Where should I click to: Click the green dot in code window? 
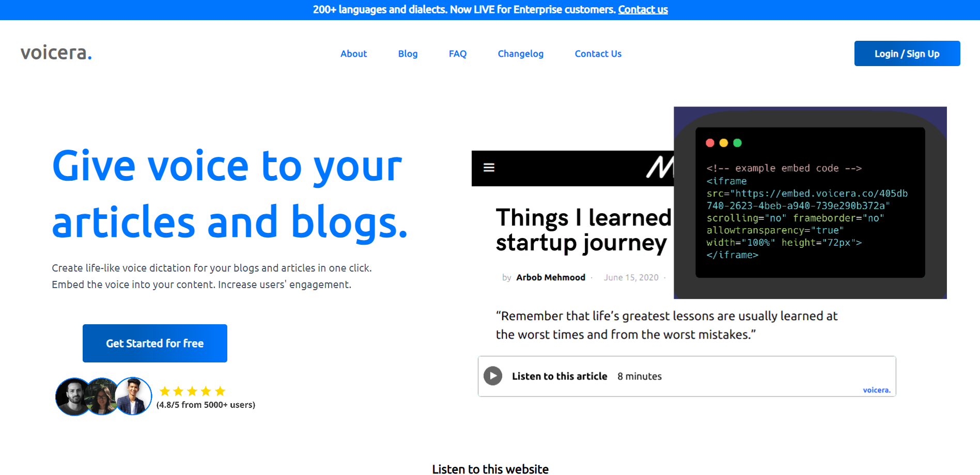point(737,143)
